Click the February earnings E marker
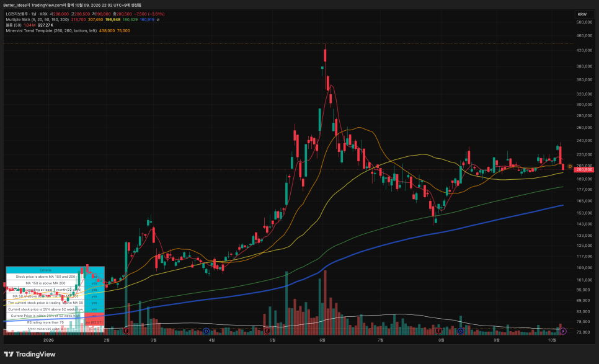This screenshot has width=599, height=364. (x=126, y=331)
